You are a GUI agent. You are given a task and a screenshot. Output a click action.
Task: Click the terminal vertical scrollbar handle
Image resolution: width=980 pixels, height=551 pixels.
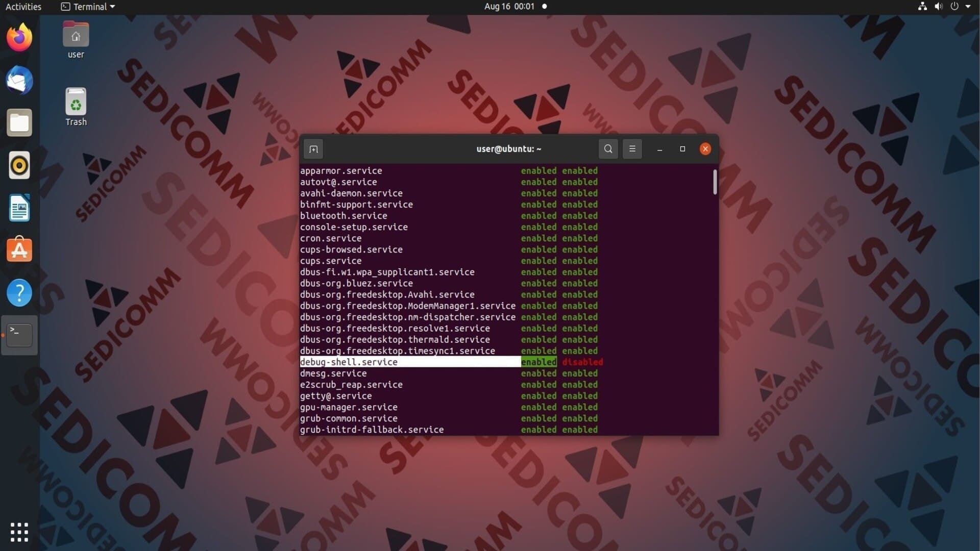click(x=715, y=182)
